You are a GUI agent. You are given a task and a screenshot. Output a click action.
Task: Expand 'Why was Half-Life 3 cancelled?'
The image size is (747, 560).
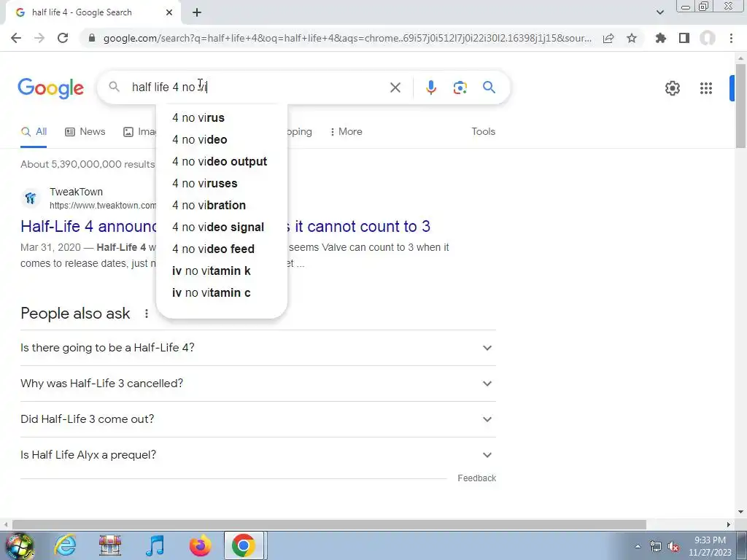click(258, 384)
